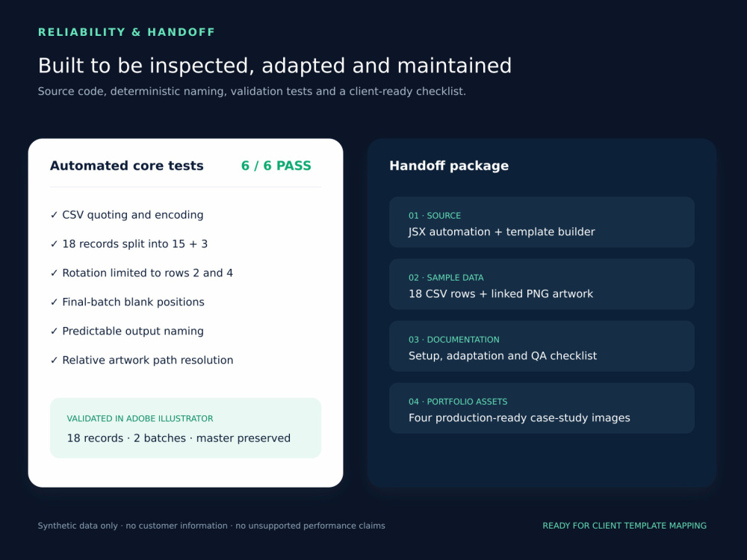Click Four production-ready case-study images text
The height and width of the screenshot is (560, 747).
pos(519,418)
